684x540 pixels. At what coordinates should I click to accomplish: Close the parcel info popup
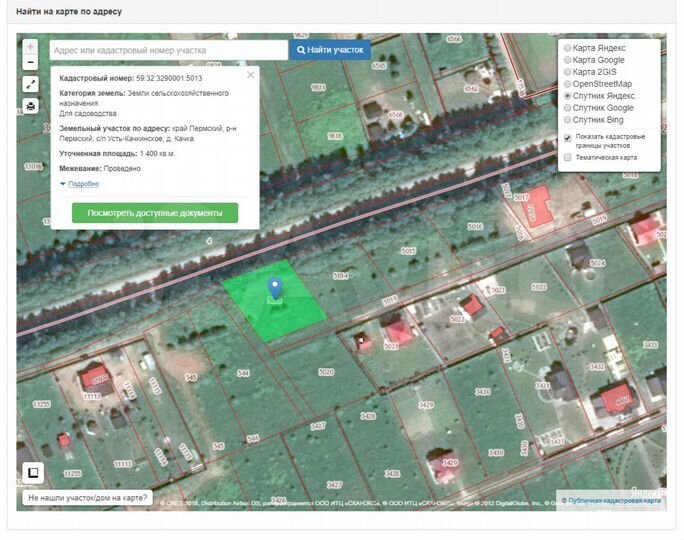(x=250, y=74)
